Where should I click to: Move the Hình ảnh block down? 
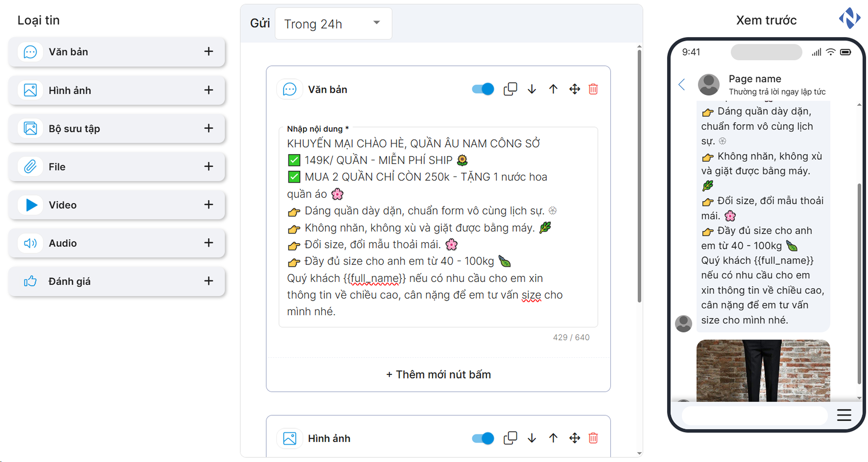[532, 438]
